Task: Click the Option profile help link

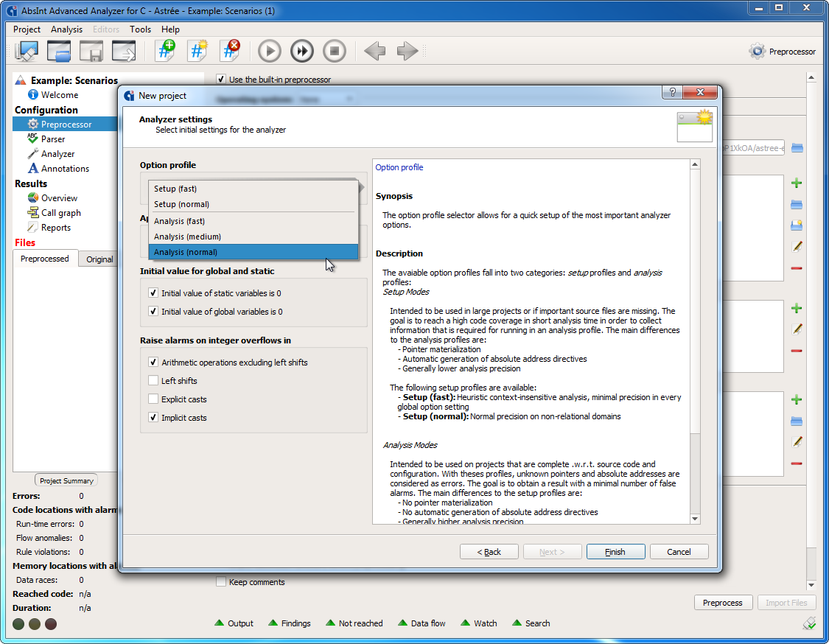Action: click(x=399, y=167)
